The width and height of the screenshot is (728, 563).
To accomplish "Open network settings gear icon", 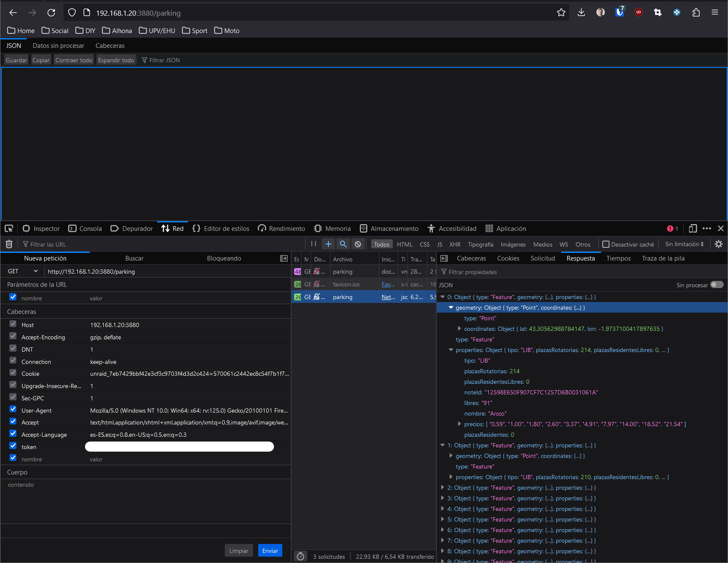I will (x=719, y=244).
